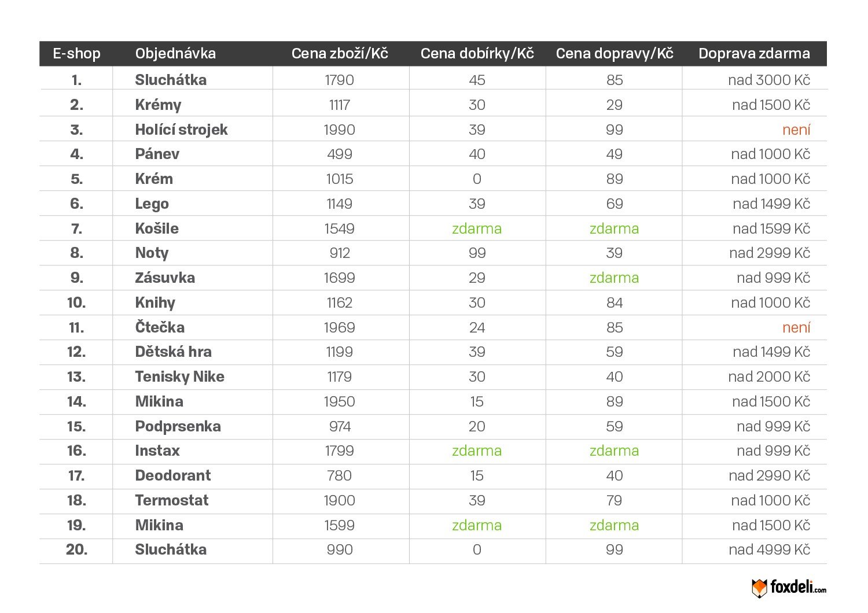Select the Podprsenka order name
The height and width of the screenshot is (613, 868).
[x=178, y=426]
